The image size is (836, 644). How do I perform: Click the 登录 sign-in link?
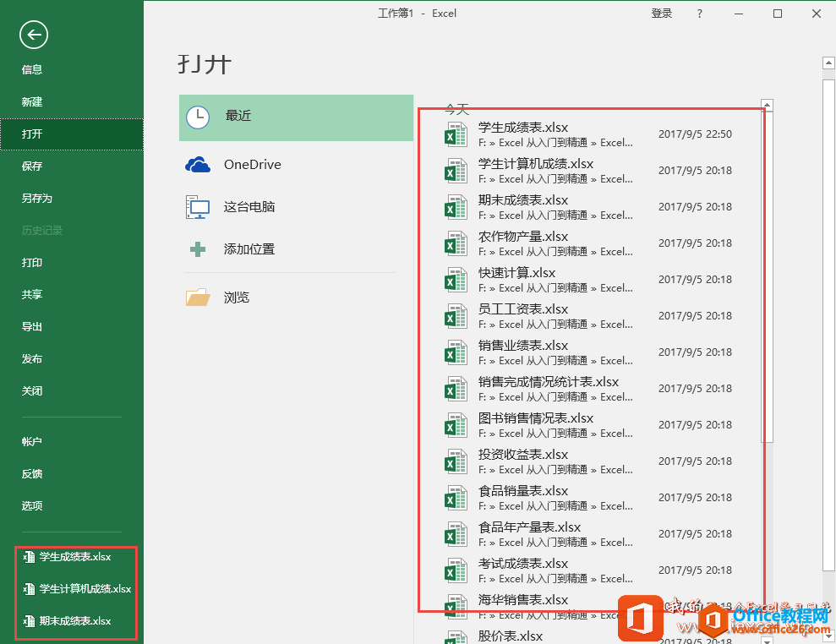click(x=662, y=14)
